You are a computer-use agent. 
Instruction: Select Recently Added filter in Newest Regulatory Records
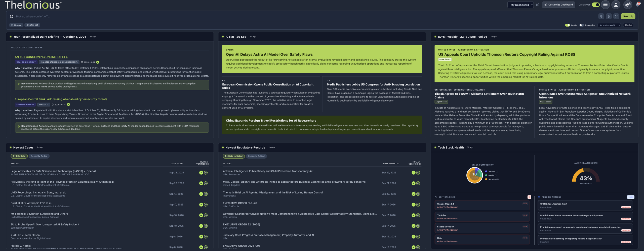click(256, 156)
